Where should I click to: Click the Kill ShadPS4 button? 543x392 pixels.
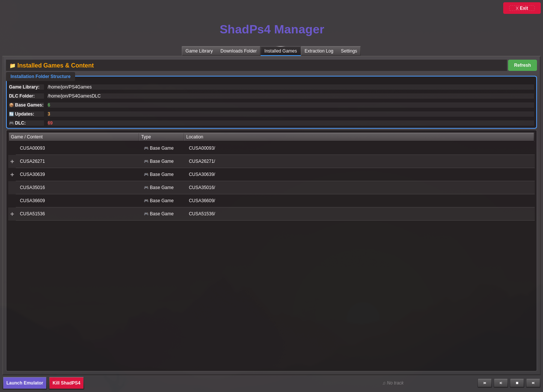coord(66,383)
